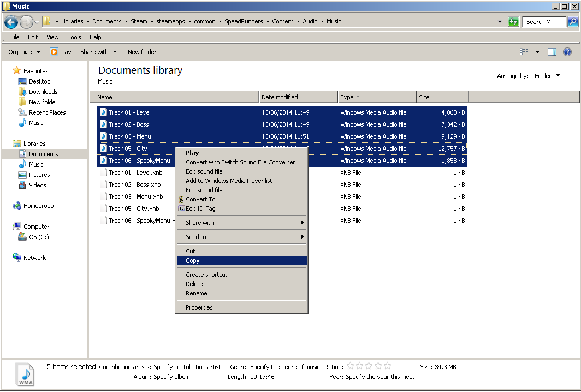Image resolution: width=581 pixels, height=392 pixels.
Task: Click the Forward navigation arrow
Action: [26, 22]
